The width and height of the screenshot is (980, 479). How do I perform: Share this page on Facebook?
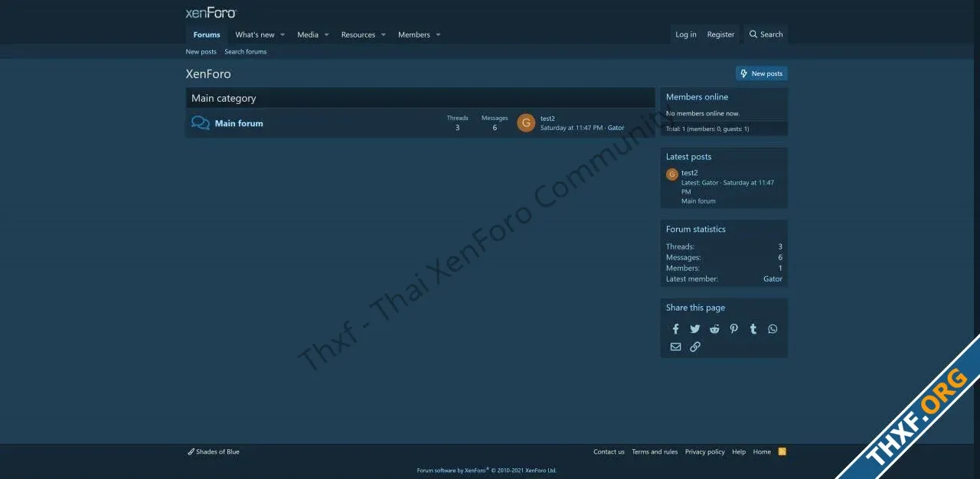point(675,329)
